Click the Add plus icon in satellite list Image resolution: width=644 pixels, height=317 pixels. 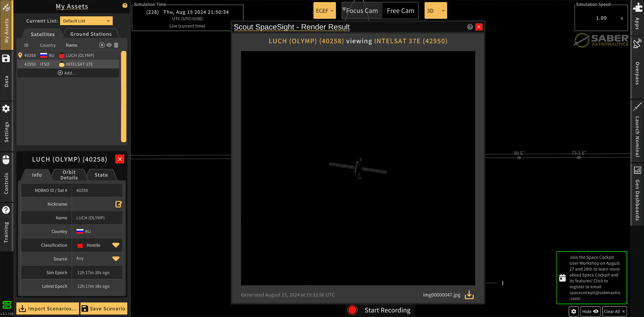click(x=60, y=73)
